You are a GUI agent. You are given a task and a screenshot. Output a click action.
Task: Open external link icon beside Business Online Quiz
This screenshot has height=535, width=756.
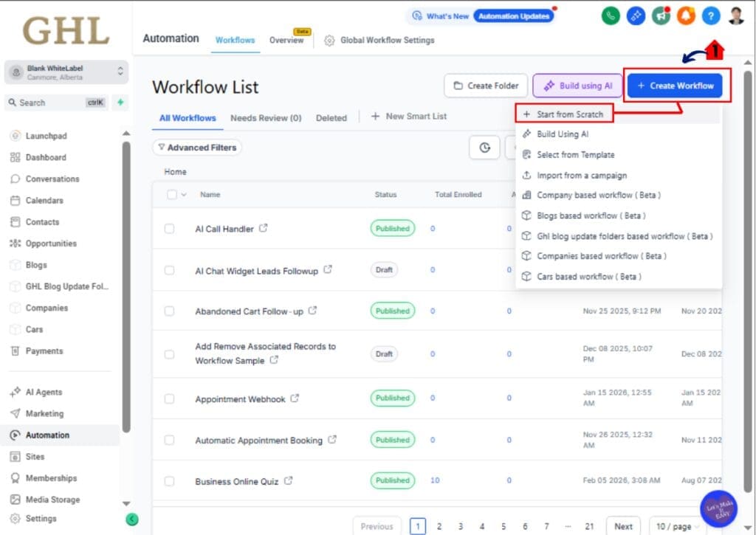pyautogui.click(x=289, y=480)
